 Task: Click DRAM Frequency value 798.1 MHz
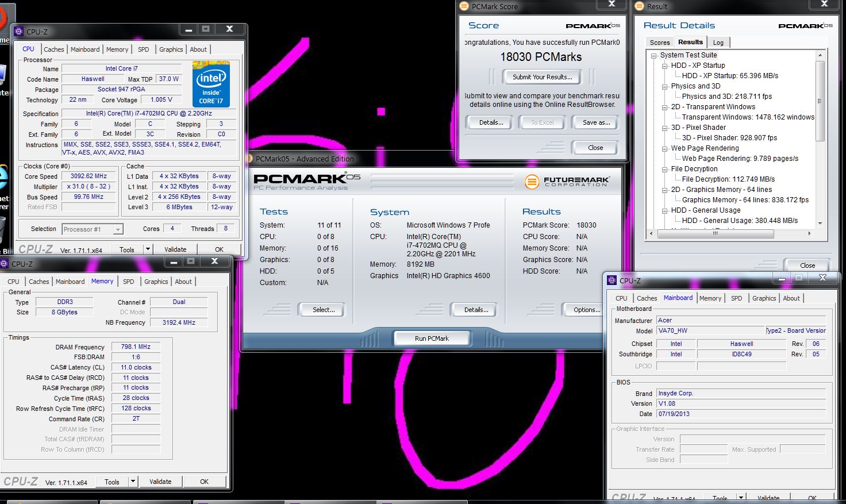click(x=136, y=347)
